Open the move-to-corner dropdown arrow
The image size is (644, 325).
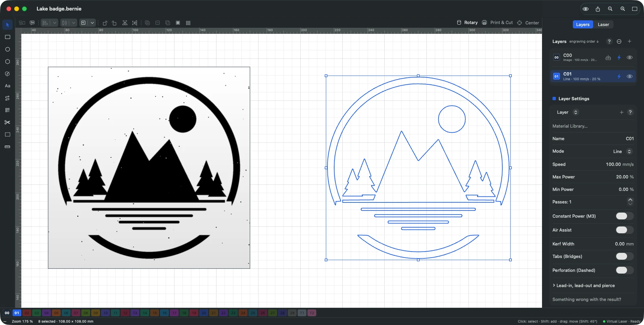(x=92, y=23)
